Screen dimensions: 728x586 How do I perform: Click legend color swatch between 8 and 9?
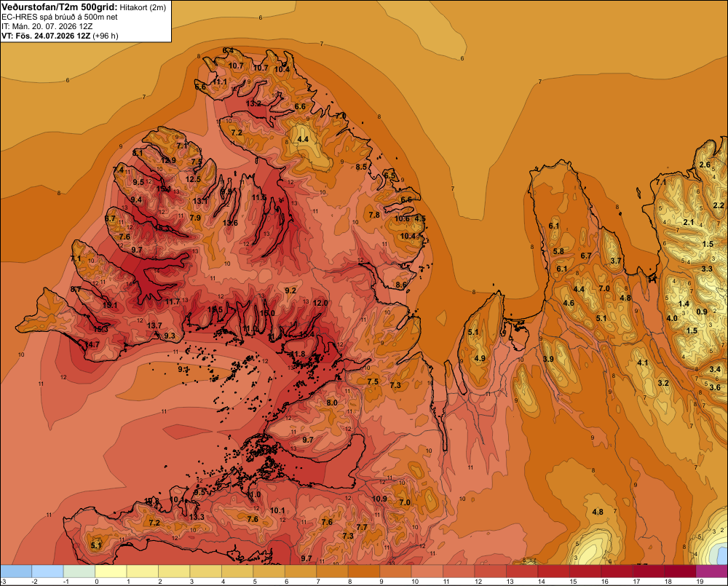(x=363, y=571)
